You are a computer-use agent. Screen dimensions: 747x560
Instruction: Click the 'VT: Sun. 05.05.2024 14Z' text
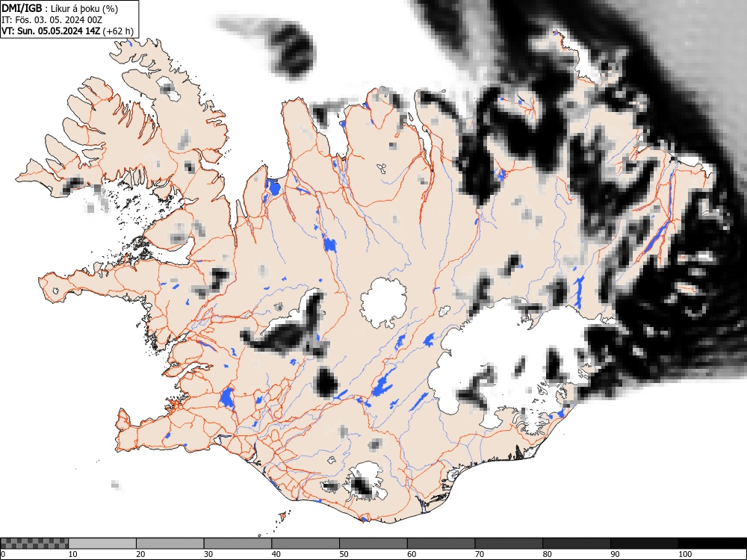(51, 31)
